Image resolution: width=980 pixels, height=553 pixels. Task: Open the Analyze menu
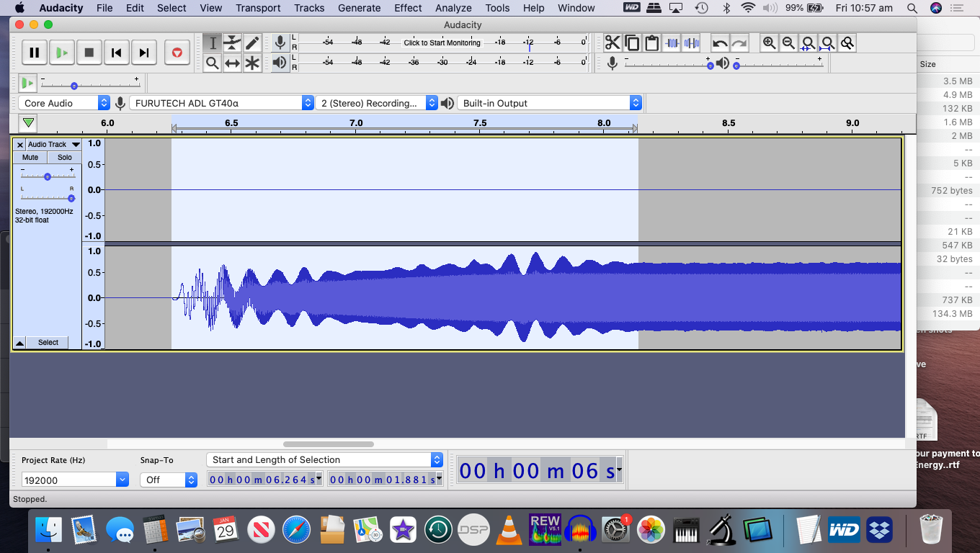pyautogui.click(x=453, y=8)
